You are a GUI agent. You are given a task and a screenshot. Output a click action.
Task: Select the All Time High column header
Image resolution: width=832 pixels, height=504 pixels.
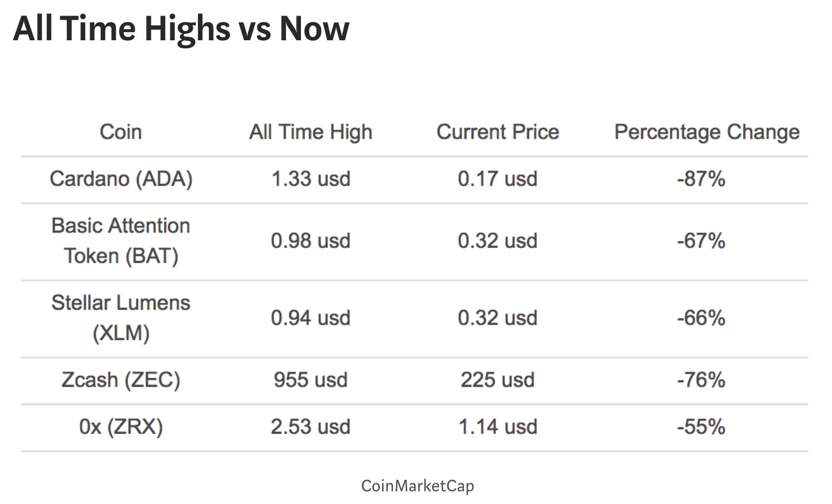pyautogui.click(x=311, y=132)
